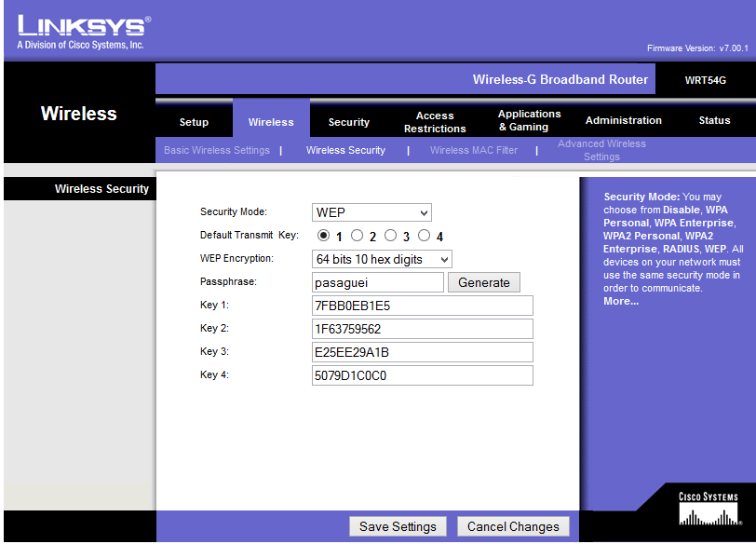Viewport: 756px width, 544px height.
Task: Open the Applications & Gaming tab
Action: 528,120
